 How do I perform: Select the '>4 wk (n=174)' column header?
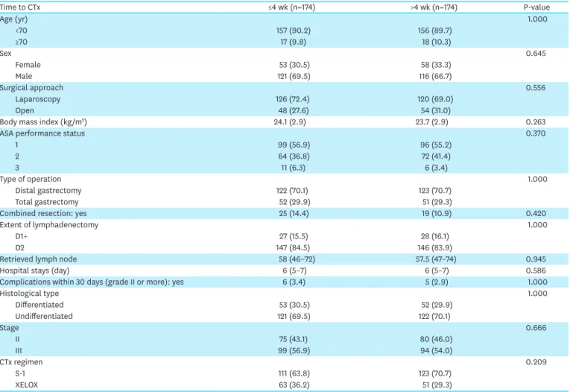[434, 7]
